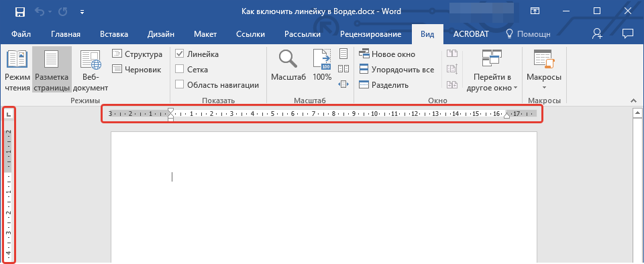Enable the Область навигации checkbox
Image resolution: width=644 pixels, height=264 pixels.
point(180,85)
